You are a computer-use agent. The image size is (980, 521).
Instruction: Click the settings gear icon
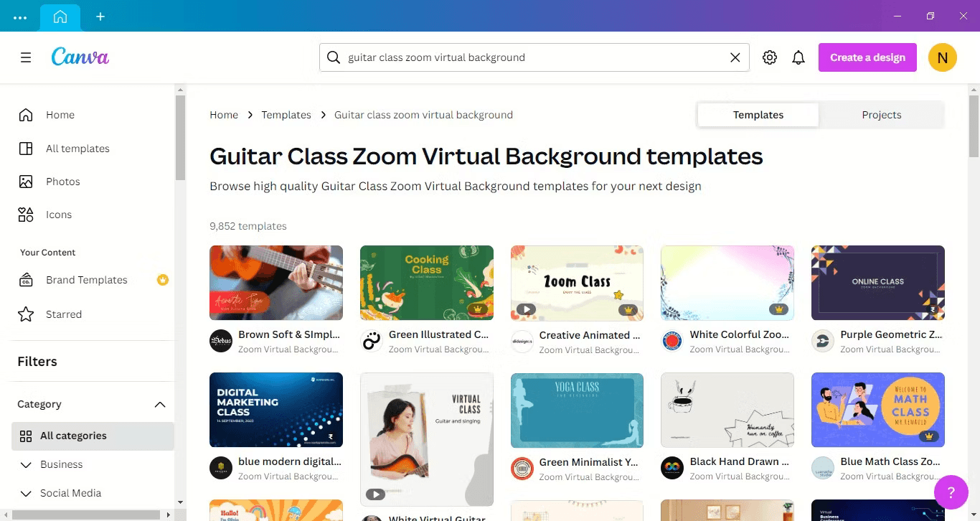[x=770, y=57]
